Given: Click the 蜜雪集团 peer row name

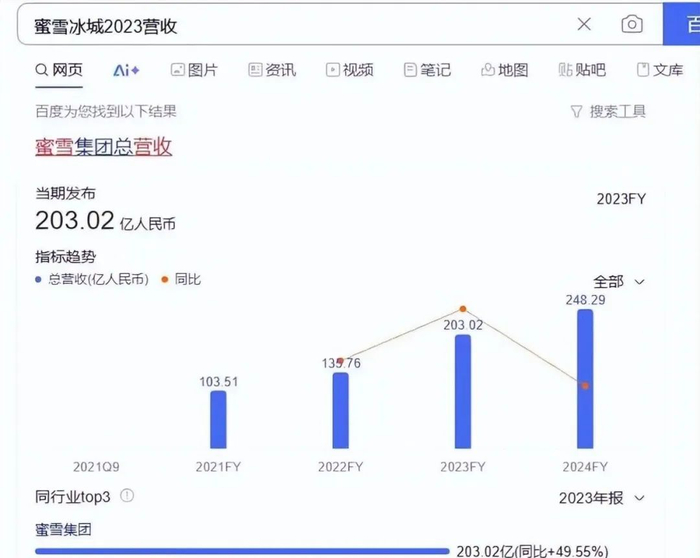Looking at the screenshot, I should 63,530.
